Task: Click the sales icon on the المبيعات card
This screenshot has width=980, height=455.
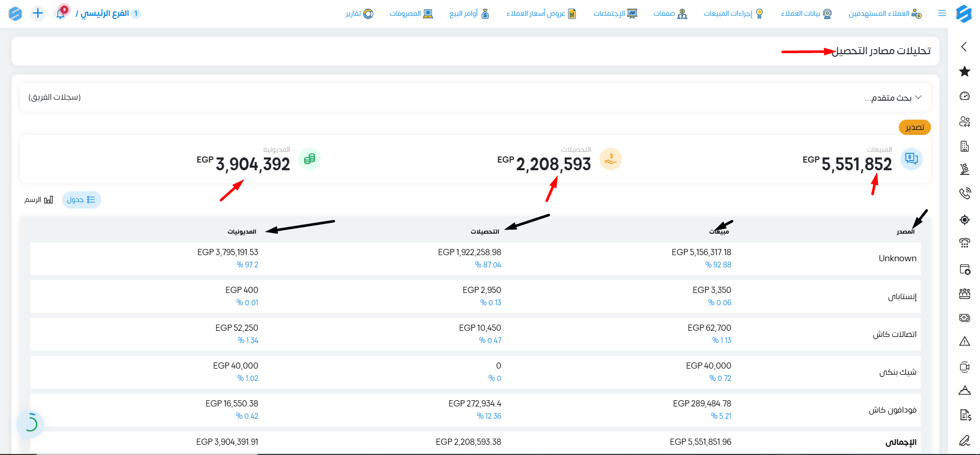Action: [x=911, y=159]
